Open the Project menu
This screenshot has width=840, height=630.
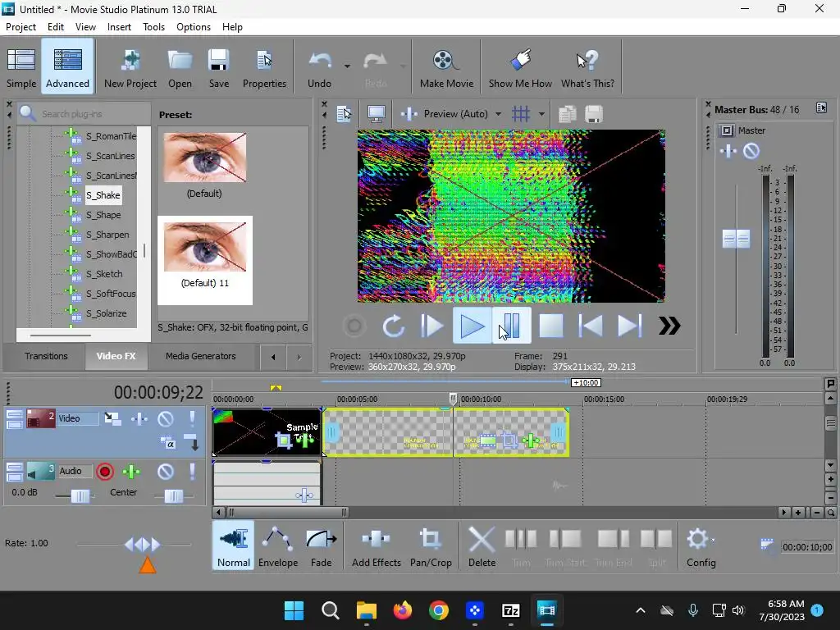[21, 27]
